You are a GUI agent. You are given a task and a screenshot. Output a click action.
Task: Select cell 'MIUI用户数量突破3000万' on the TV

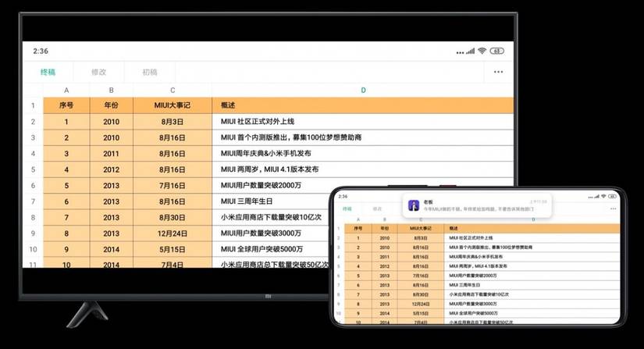tap(271, 233)
